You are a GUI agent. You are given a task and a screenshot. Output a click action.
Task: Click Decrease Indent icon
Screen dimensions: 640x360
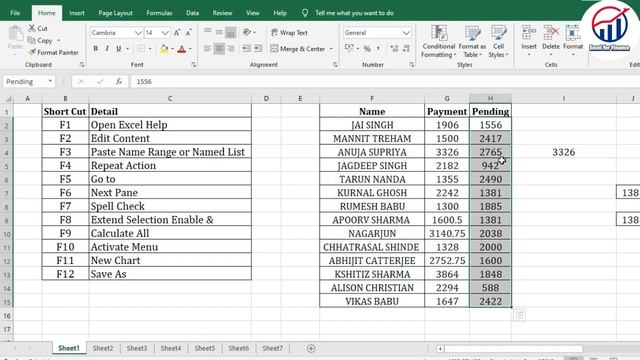[246, 49]
